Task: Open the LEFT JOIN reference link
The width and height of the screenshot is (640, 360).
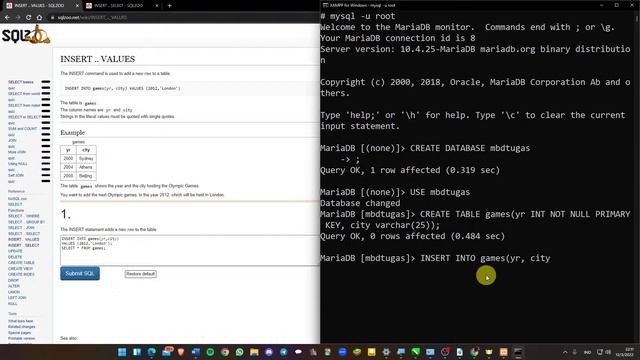Action: click(x=17, y=298)
